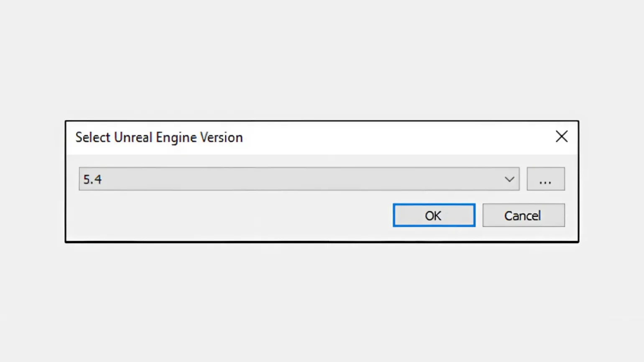644x362 pixels.
Task: Click the Cancel button
Action: pyautogui.click(x=523, y=215)
